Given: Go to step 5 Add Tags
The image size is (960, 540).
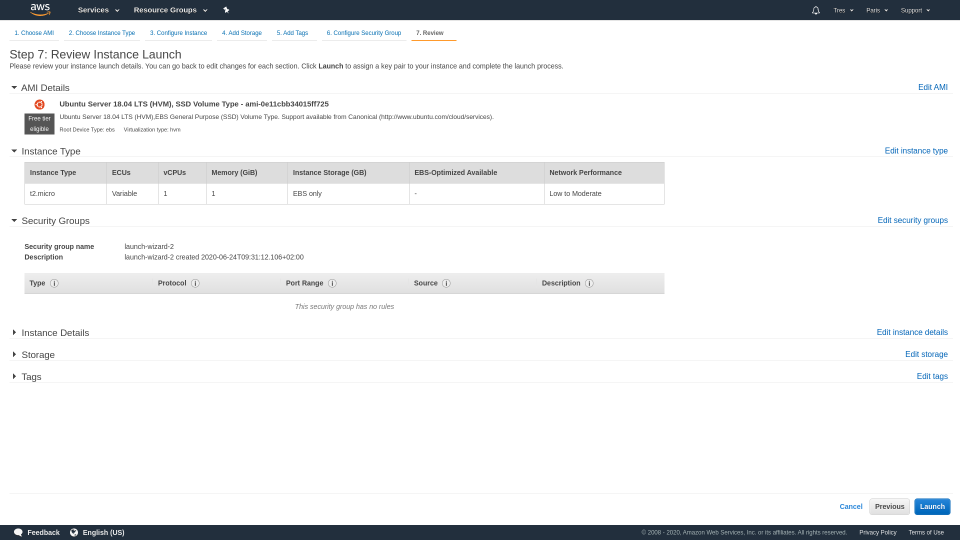Looking at the screenshot, I should pos(292,33).
